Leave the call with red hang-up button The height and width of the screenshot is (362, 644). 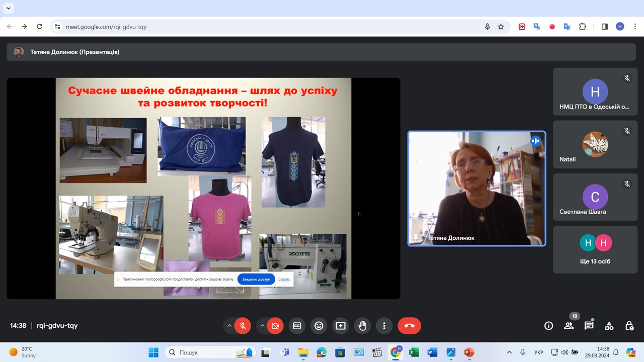409,326
